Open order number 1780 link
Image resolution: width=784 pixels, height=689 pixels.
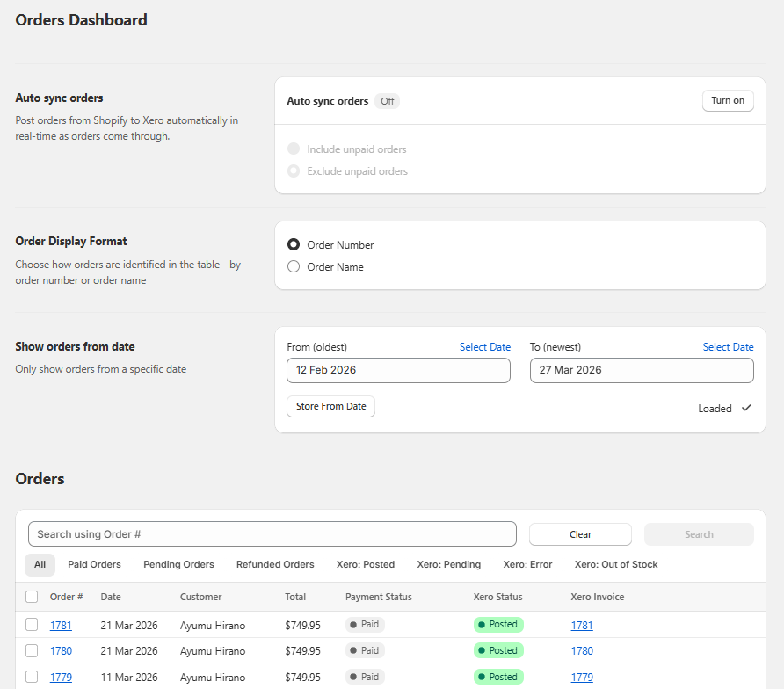[x=61, y=651]
